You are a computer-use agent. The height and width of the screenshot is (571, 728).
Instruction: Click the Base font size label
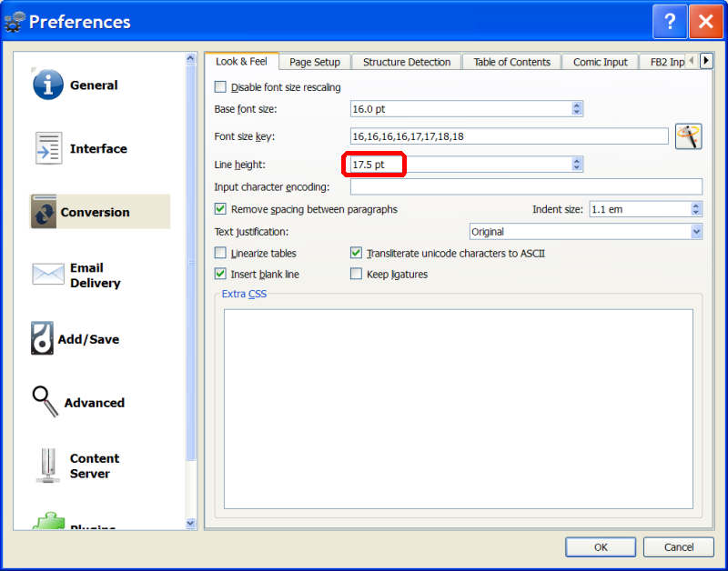point(246,109)
